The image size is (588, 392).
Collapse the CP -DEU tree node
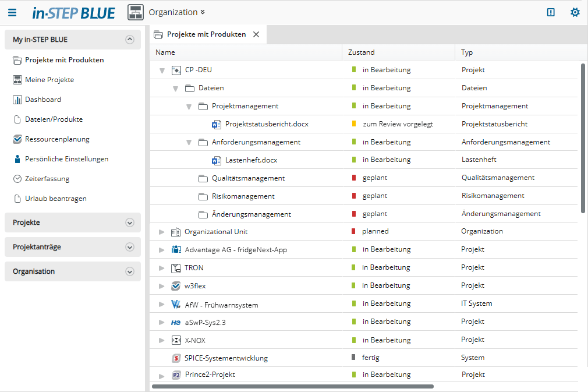pos(162,70)
